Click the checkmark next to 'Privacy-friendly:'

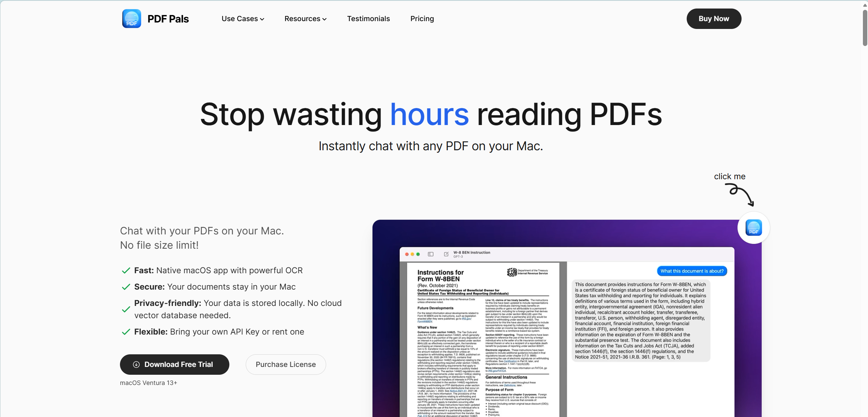point(126,309)
